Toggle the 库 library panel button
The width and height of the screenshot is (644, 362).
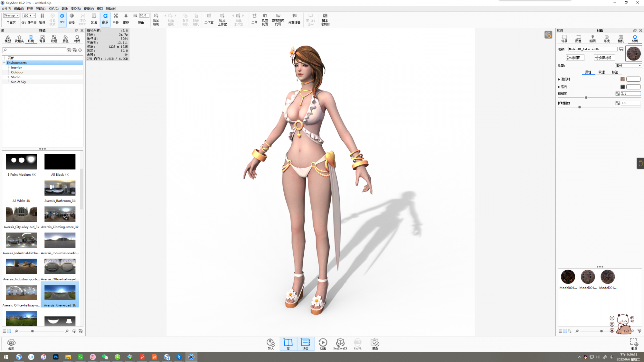288,344
